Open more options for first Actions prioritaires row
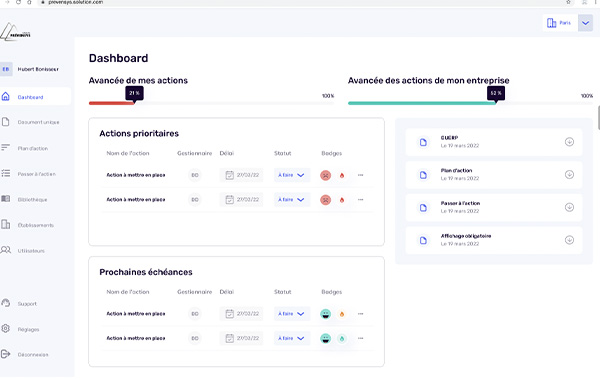600x380 pixels. [x=360, y=175]
